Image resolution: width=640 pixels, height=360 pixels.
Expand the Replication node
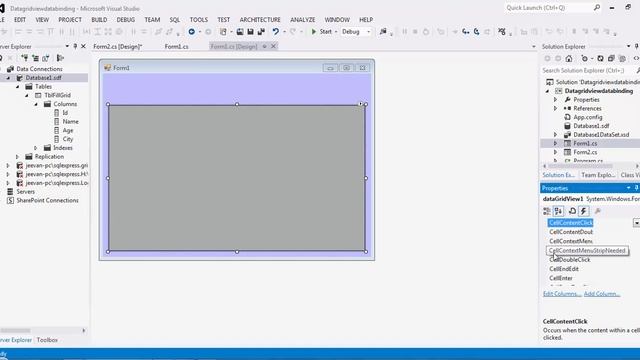point(18,157)
